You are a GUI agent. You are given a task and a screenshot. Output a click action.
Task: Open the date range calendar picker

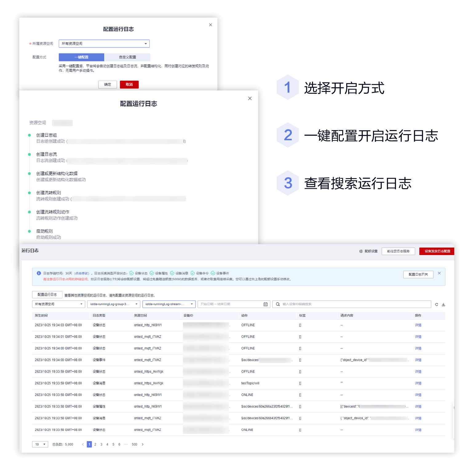265,304
